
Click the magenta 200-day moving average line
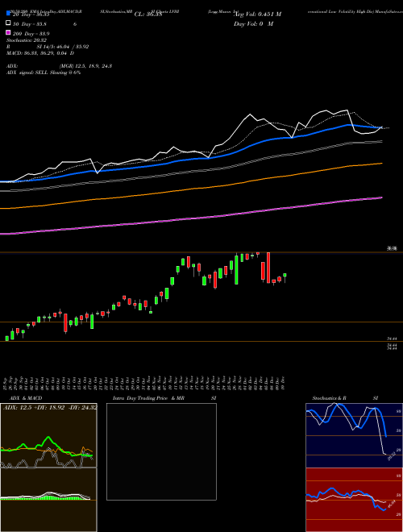pyautogui.click(x=191, y=218)
